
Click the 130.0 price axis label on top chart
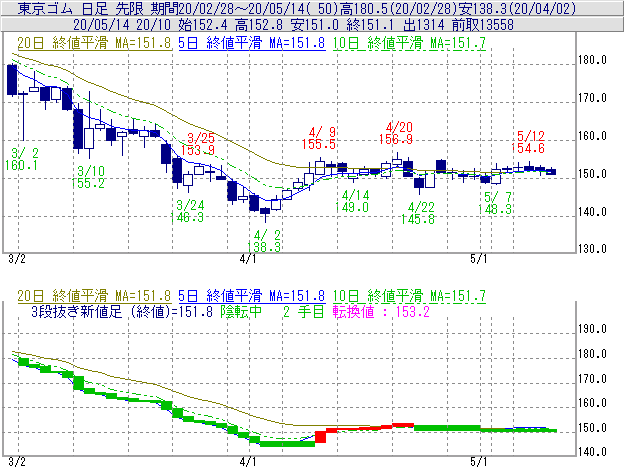pyautogui.click(x=593, y=249)
